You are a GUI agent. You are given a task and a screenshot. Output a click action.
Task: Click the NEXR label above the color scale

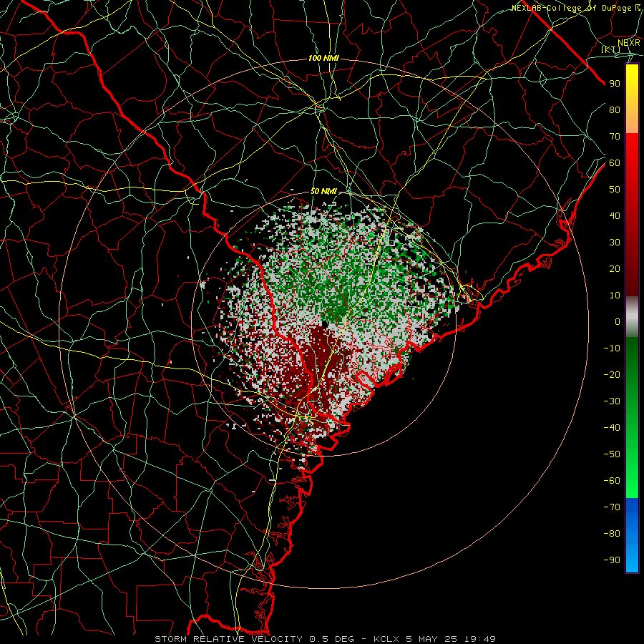629,42
